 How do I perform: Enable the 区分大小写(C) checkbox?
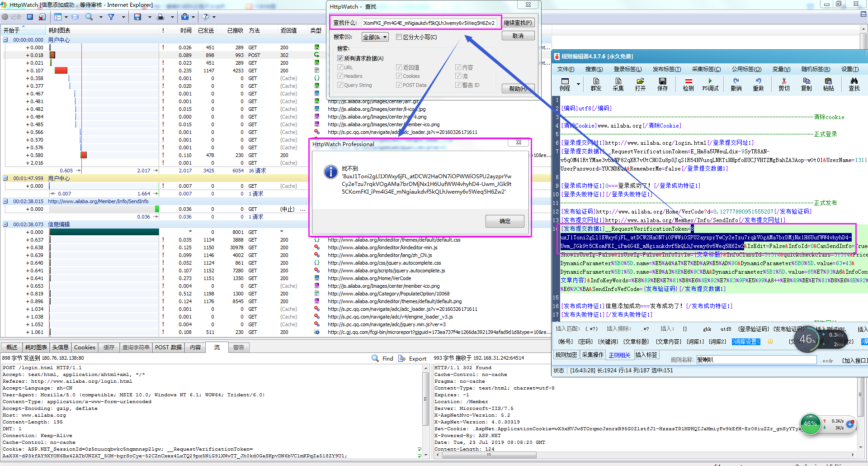[x=399, y=37]
